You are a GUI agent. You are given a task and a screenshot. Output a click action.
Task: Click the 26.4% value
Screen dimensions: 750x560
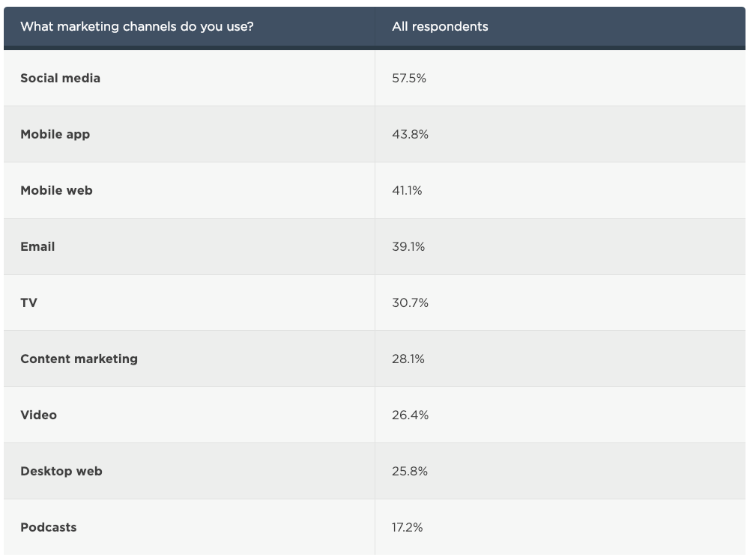point(410,416)
